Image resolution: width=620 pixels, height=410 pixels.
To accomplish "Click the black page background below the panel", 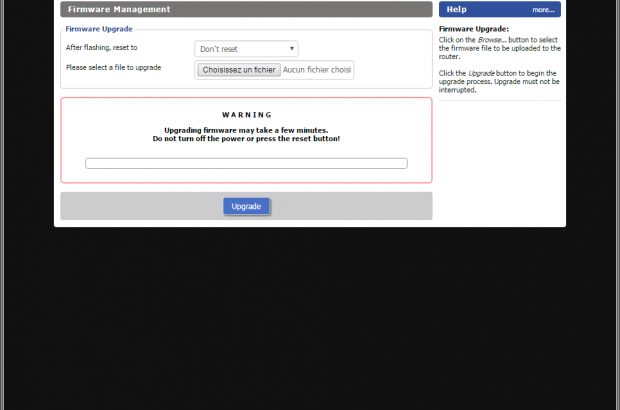I will tap(310, 320).
